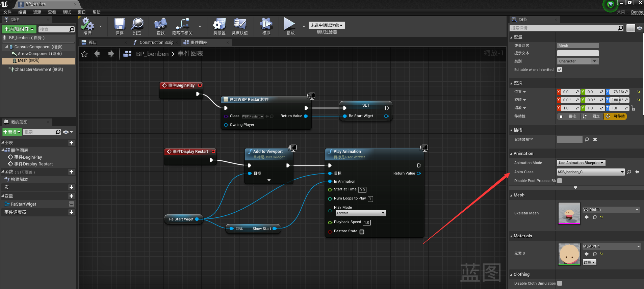Start simulation with 模拟 icon
The height and width of the screenshot is (289, 644).
(x=266, y=26)
